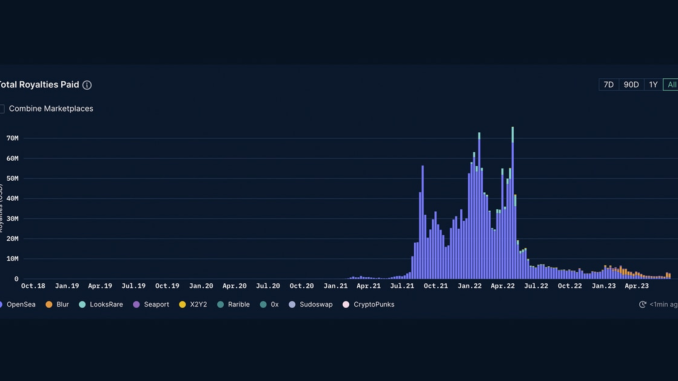Screen dimensions: 678x381
Task: Toggle the Sudoswap legend series
Action: tap(310, 304)
